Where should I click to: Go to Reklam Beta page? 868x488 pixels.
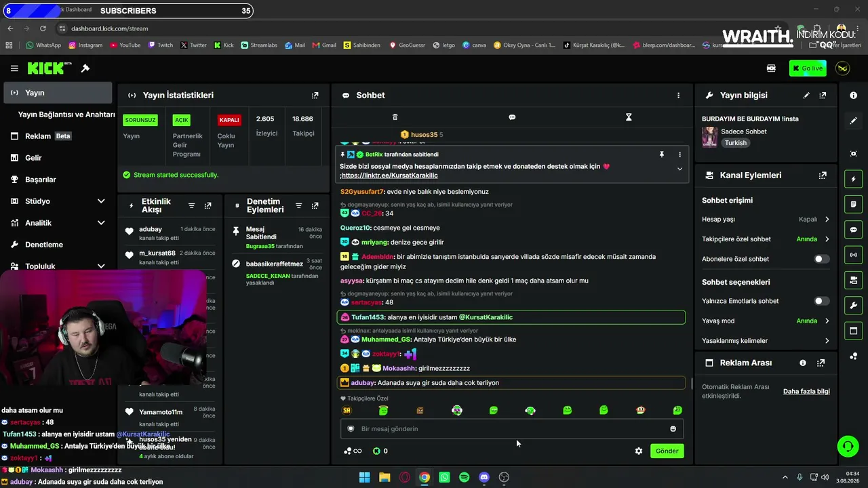click(x=58, y=136)
